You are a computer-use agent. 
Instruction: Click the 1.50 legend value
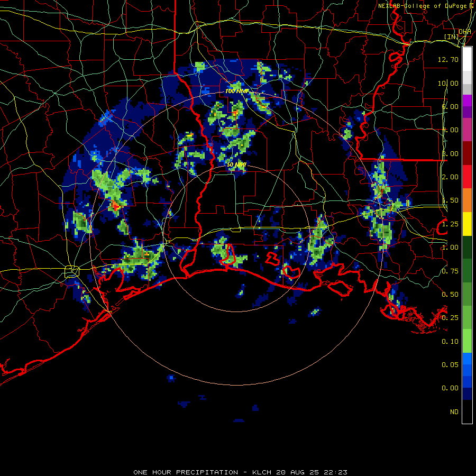pos(450,200)
